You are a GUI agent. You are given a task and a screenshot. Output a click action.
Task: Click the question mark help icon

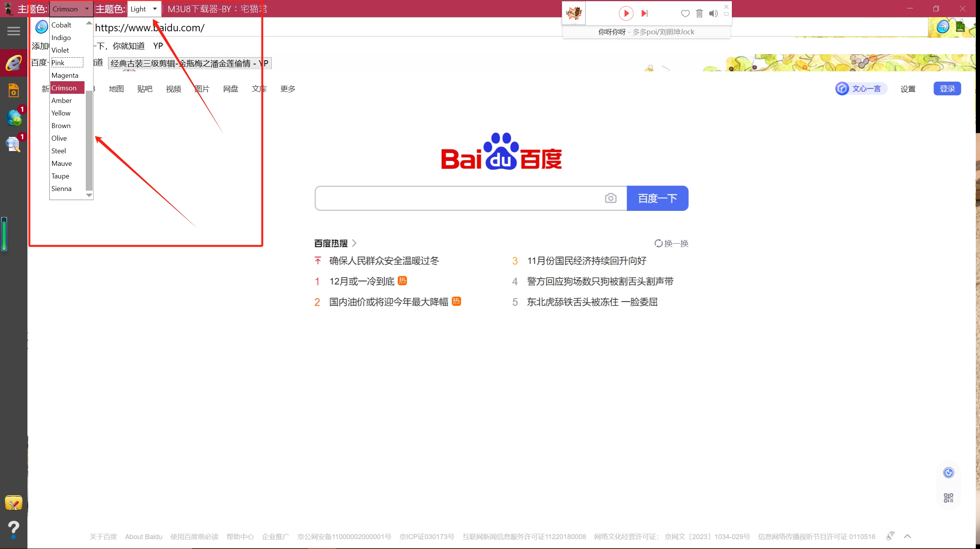(x=13, y=530)
